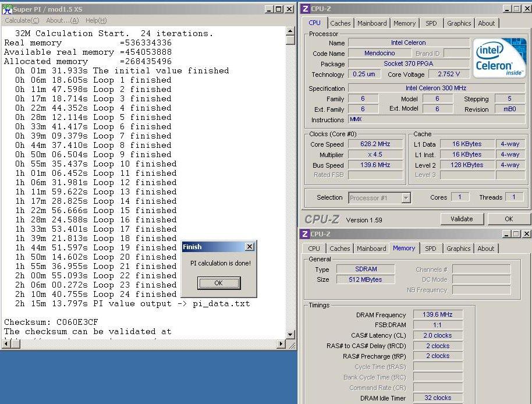Close the Finish dialog with its X button

tap(249, 247)
